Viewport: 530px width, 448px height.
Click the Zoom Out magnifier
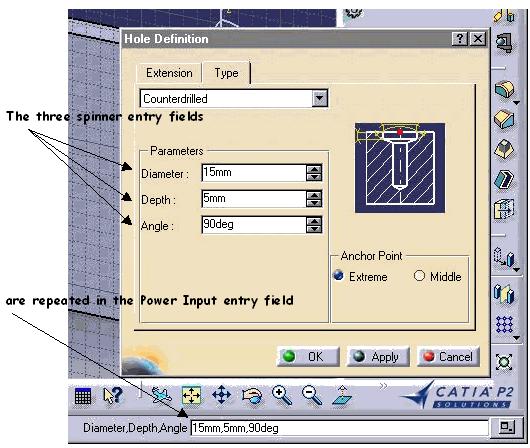(312, 396)
